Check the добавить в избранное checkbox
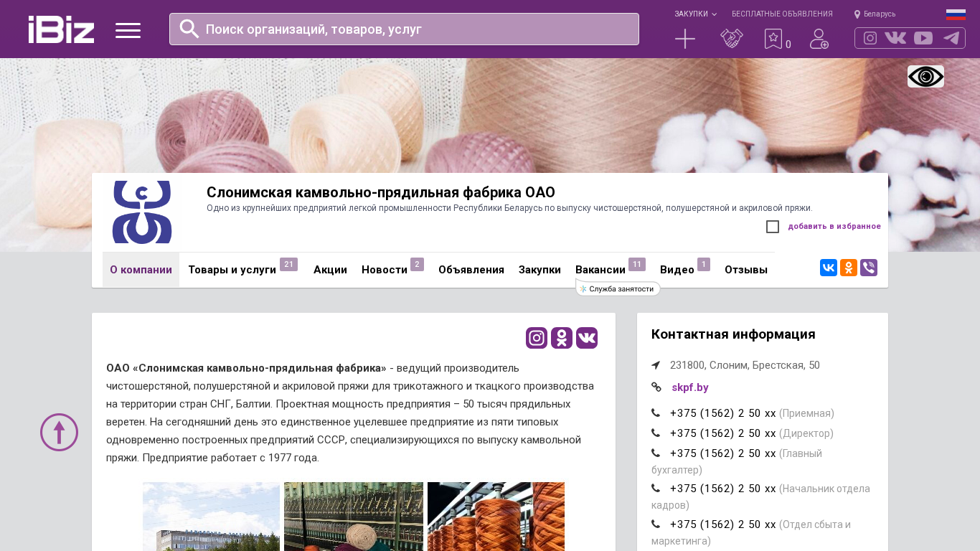Screen dimensions: 980x551 773,227
